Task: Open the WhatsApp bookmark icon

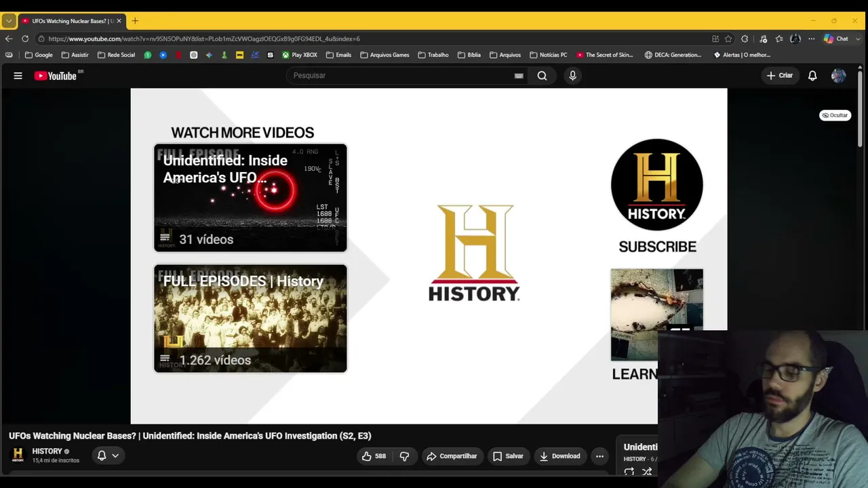Action: [147, 55]
